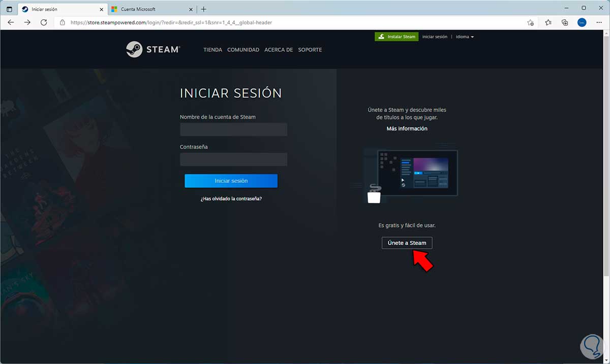Image resolution: width=610 pixels, height=364 pixels.
Task: Open the Collections icon
Action: pos(565,22)
